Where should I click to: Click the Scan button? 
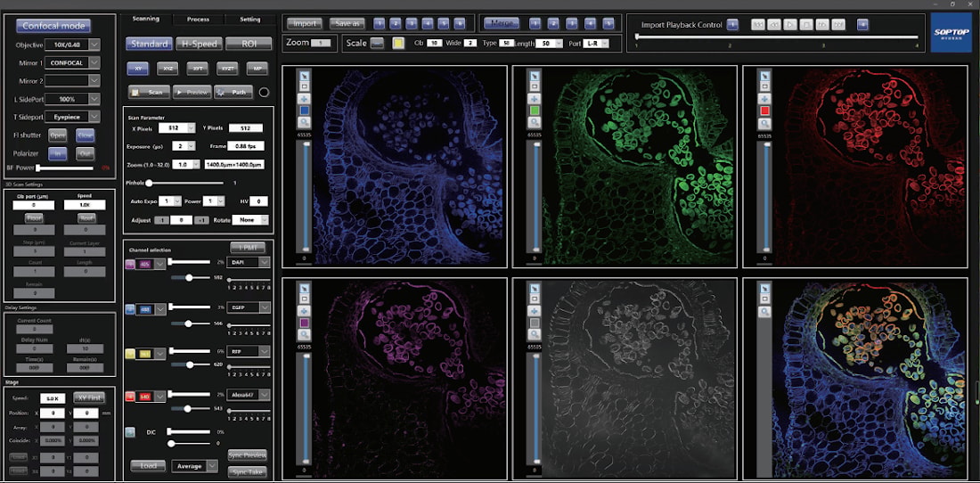150,92
